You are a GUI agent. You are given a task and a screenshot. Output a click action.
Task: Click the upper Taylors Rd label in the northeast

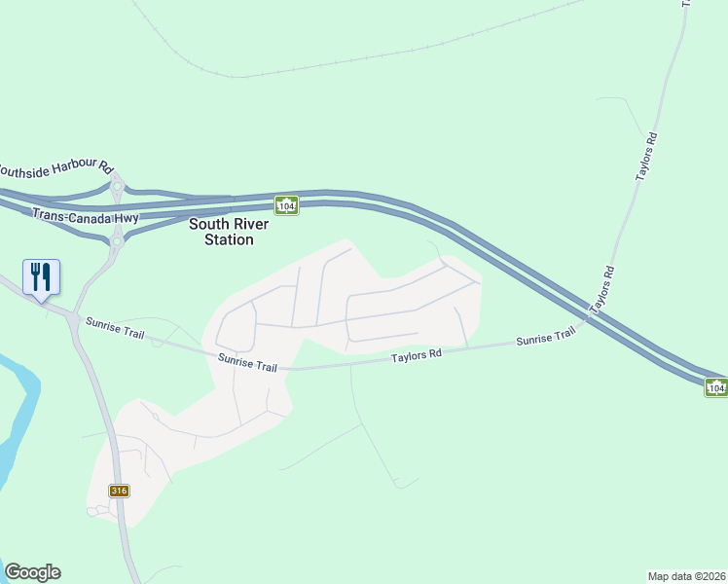(x=646, y=157)
